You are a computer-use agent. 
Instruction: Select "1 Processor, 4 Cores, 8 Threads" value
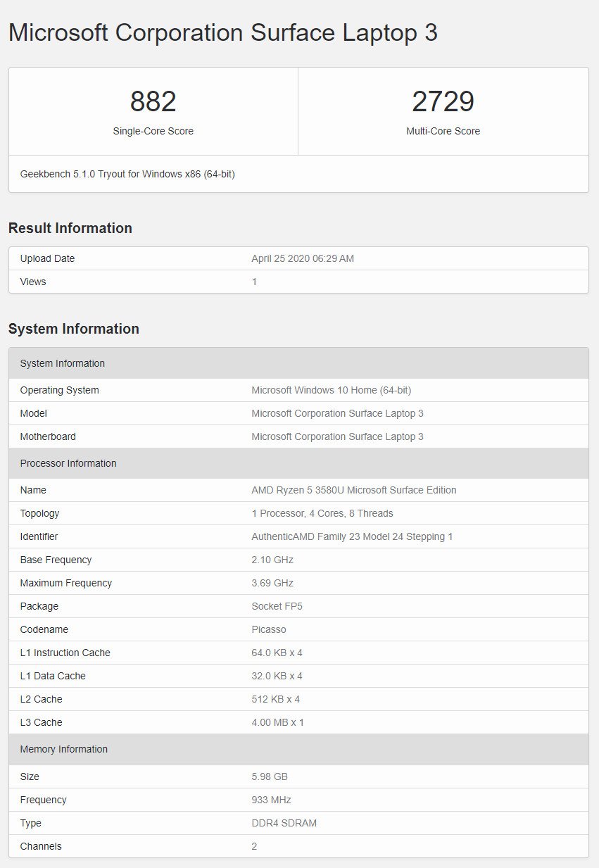[x=322, y=513]
